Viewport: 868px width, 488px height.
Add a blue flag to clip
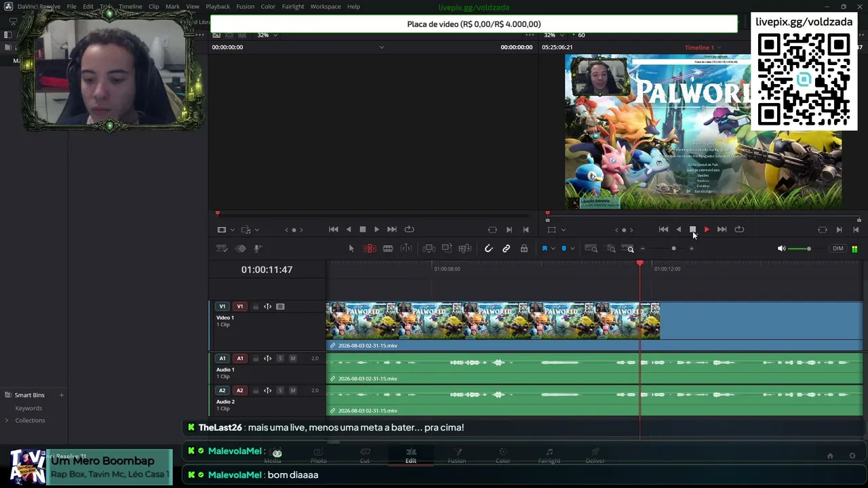coord(544,249)
